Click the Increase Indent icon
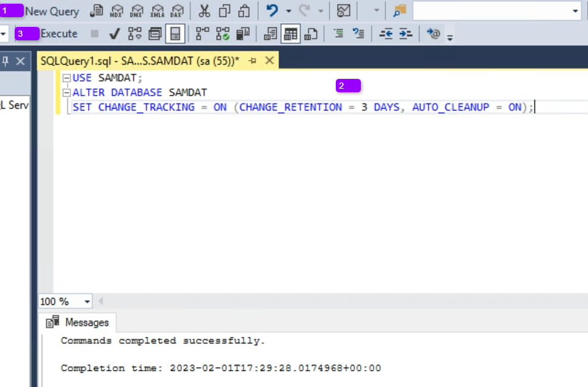588x387 pixels. pyautogui.click(x=405, y=34)
